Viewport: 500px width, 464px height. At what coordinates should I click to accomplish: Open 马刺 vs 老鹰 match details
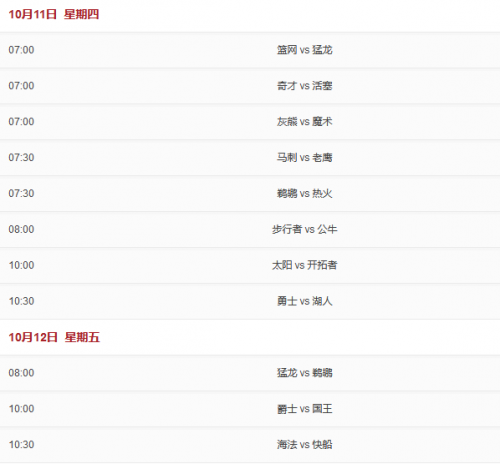(305, 157)
